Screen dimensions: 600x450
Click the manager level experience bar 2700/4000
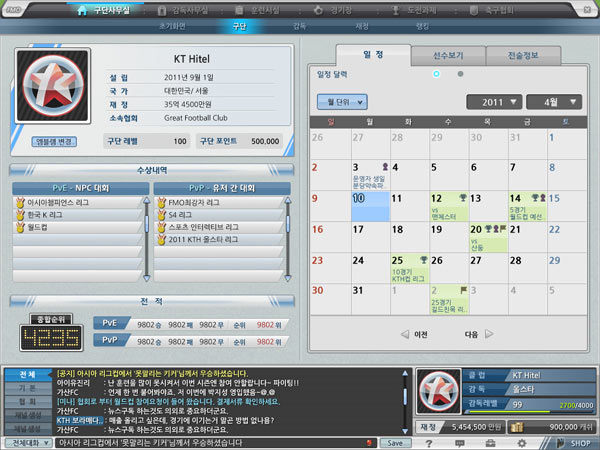coord(530,411)
